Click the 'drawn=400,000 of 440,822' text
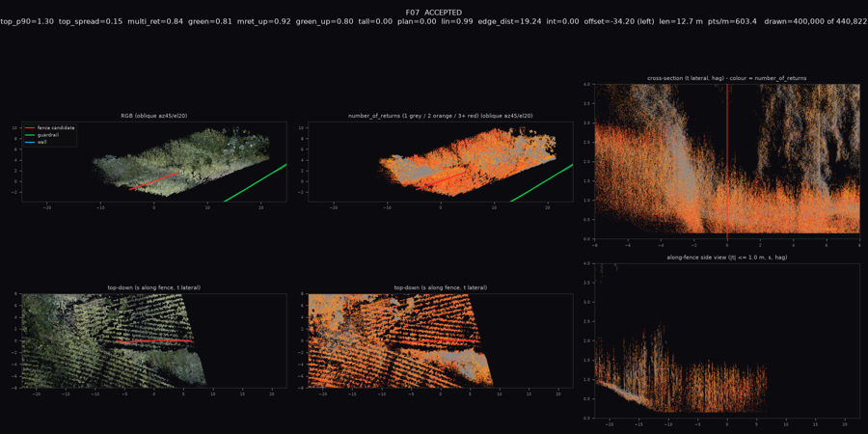Image resolution: width=868 pixels, height=434 pixels. pyautogui.click(x=815, y=21)
